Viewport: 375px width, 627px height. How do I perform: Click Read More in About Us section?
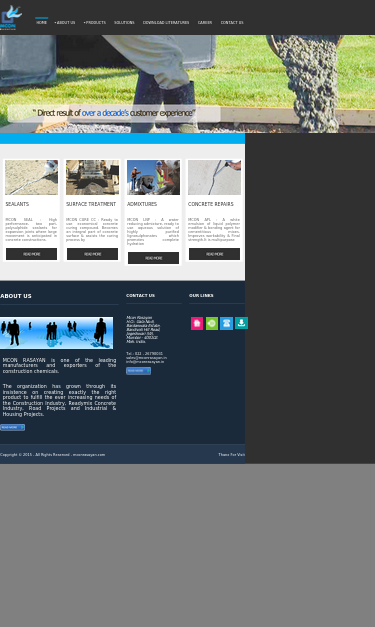coord(12,427)
